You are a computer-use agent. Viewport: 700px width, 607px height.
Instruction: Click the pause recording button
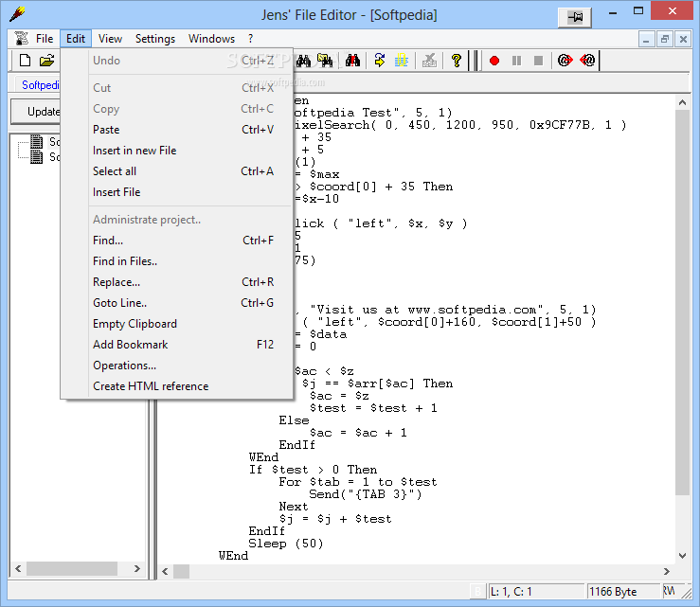tap(516, 61)
